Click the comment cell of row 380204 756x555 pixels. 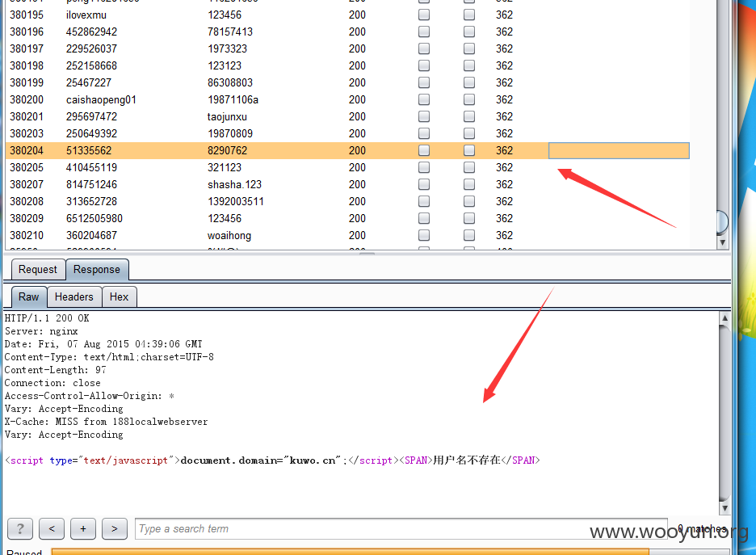tap(619, 150)
